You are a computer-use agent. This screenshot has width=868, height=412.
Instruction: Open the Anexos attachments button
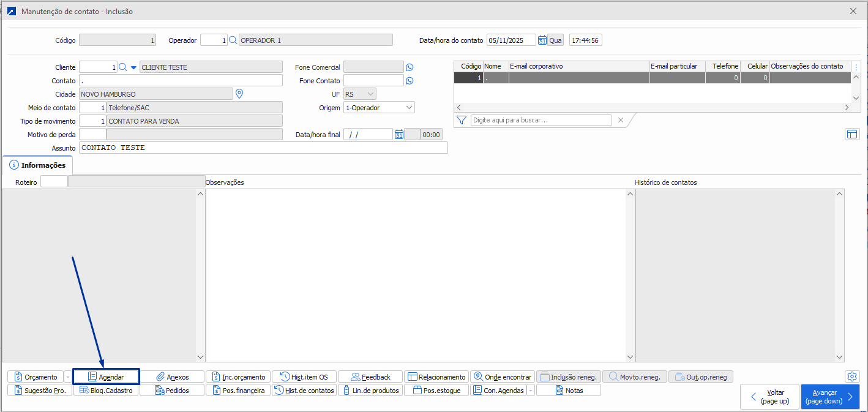tap(172, 376)
